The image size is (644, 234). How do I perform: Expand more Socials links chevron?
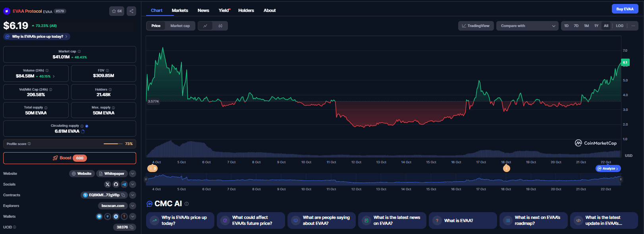coord(133,184)
